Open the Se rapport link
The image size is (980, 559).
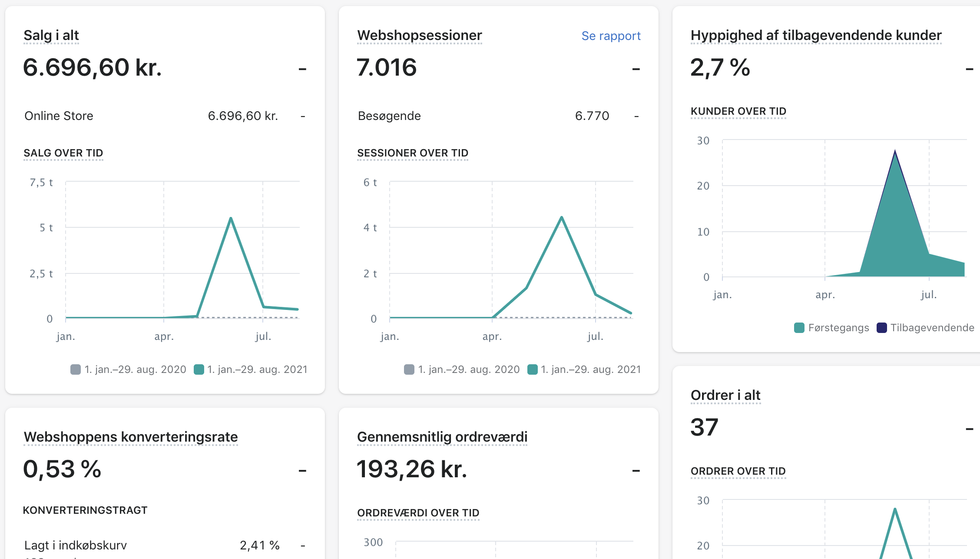(611, 36)
